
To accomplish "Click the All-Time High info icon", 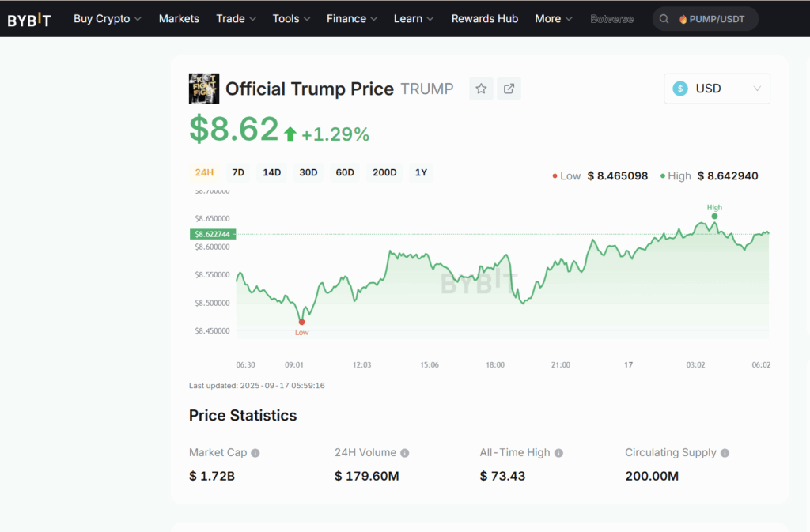I will tap(558, 453).
